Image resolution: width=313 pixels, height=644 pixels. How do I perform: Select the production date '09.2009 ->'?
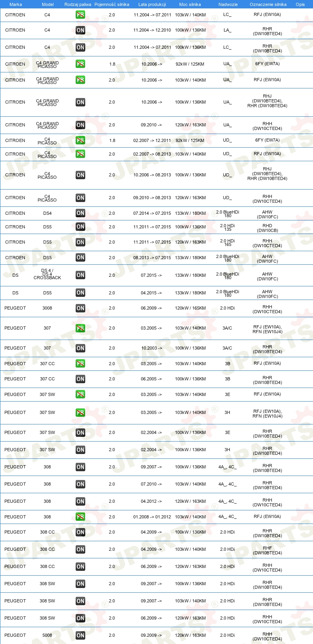click(151, 635)
